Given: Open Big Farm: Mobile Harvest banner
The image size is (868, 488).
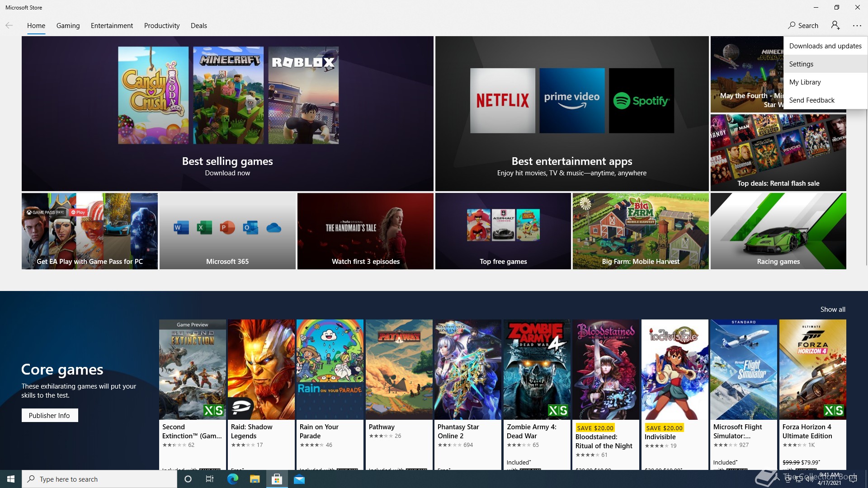Looking at the screenshot, I should point(641,231).
